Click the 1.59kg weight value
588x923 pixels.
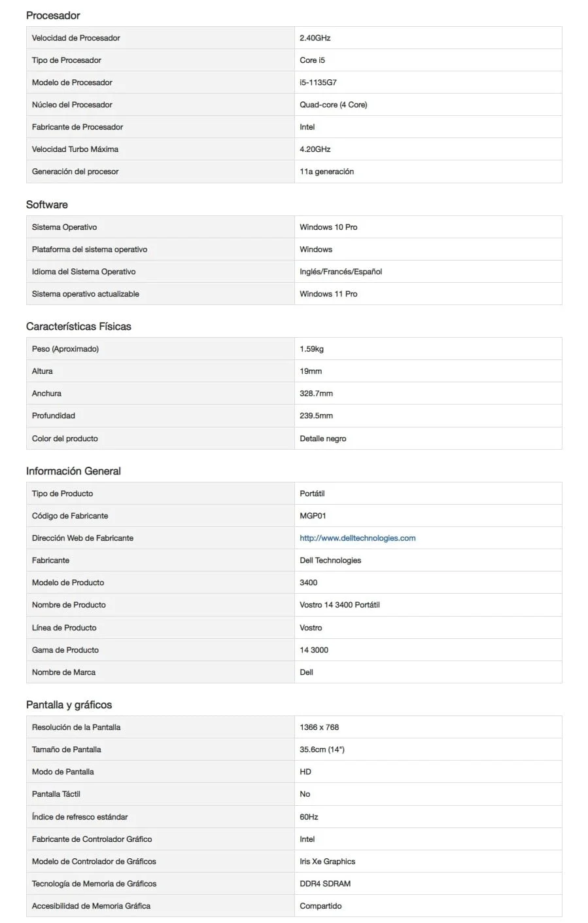click(311, 349)
